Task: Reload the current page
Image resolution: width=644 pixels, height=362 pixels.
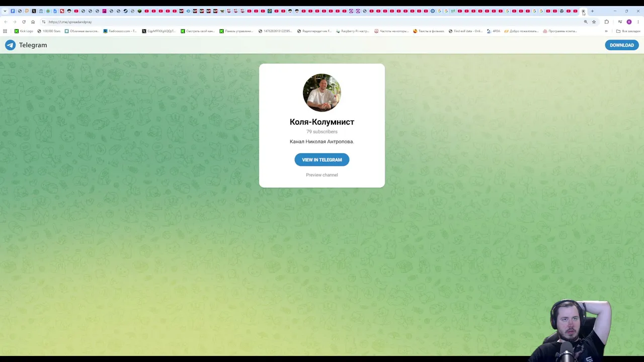Action: click(x=24, y=22)
